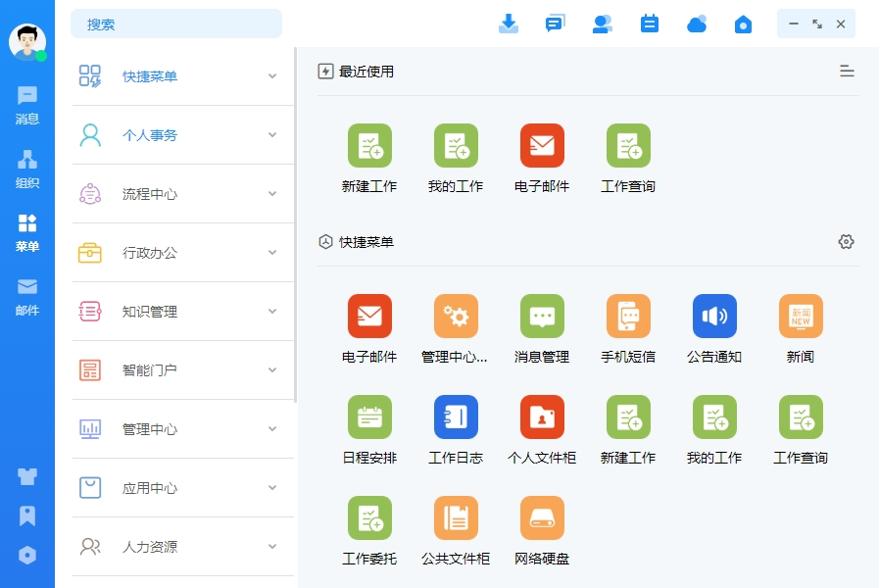Expand the 人力资源 section

click(182, 547)
